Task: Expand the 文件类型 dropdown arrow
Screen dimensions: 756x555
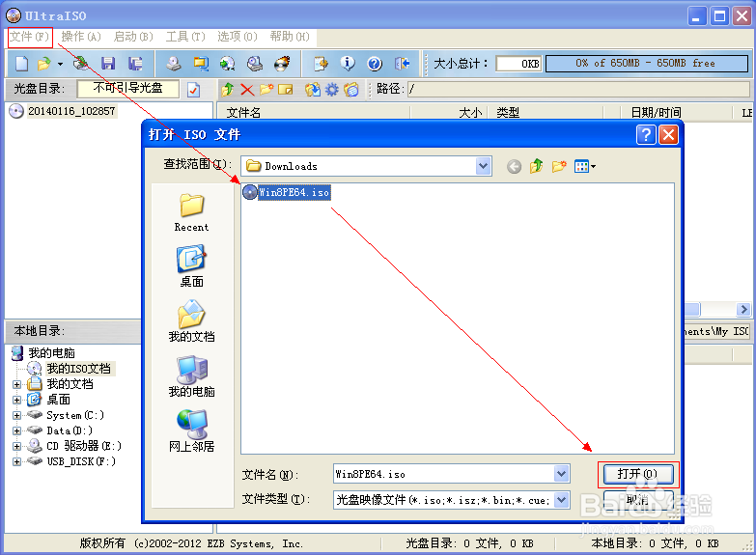Action: point(561,500)
